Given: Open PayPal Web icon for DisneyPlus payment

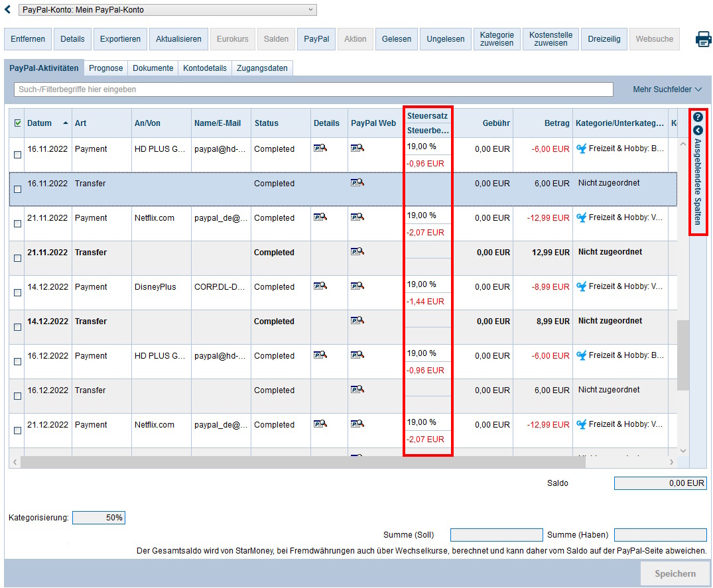Looking at the screenshot, I should tap(357, 286).
